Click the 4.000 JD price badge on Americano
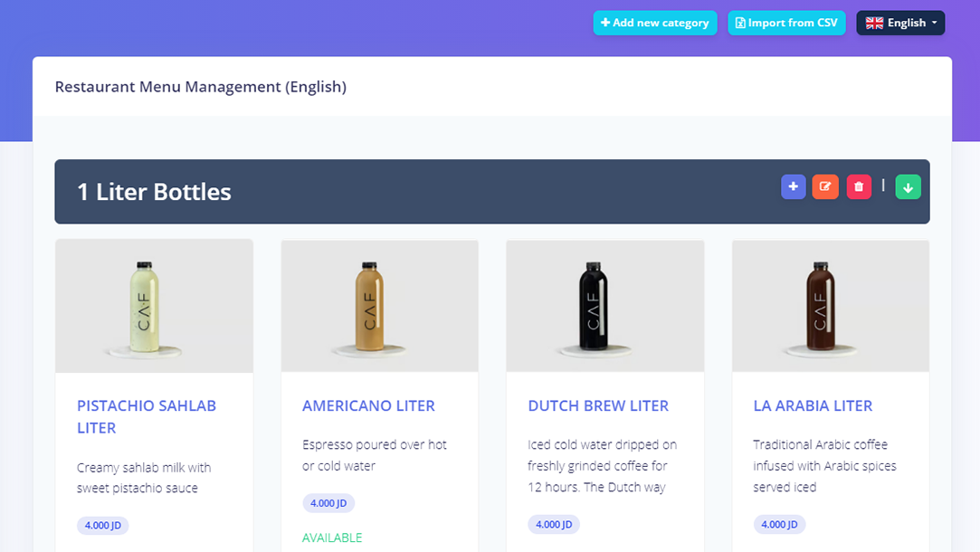This screenshot has width=980, height=552. [x=328, y=503]
